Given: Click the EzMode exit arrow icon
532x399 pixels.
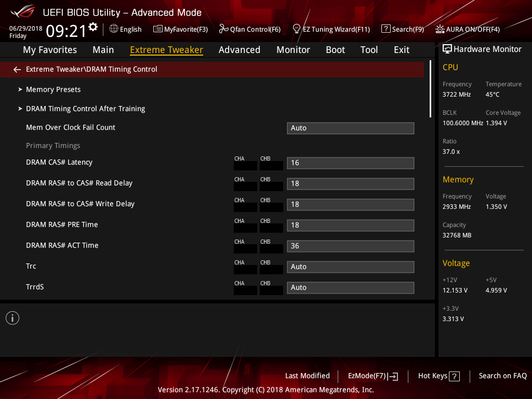Looking at the screenshot, I should (393, 376).
